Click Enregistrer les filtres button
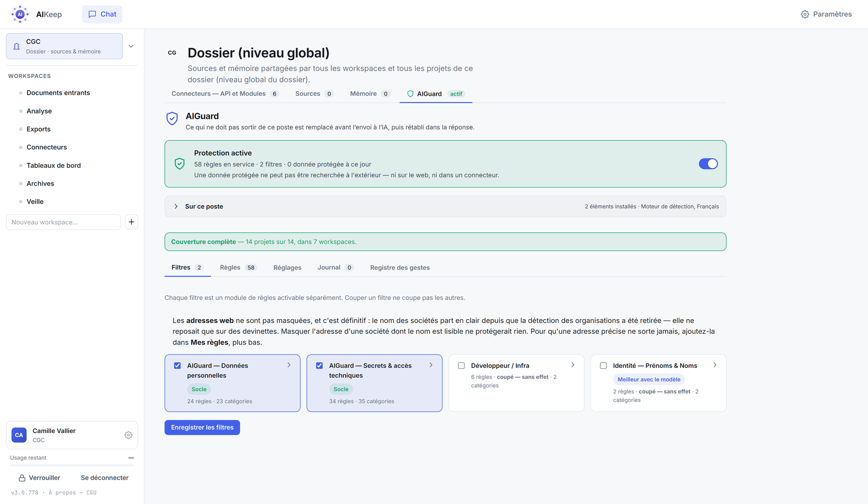Viewport: 868px width, 504px height. tap(202, 428)
